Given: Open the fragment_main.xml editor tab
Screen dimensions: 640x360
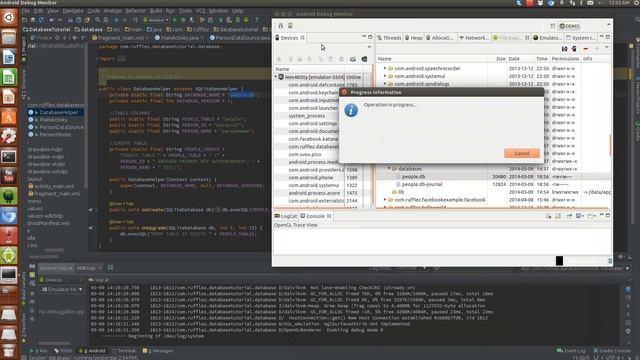Looking at the screenshot, I should (121, 38).
